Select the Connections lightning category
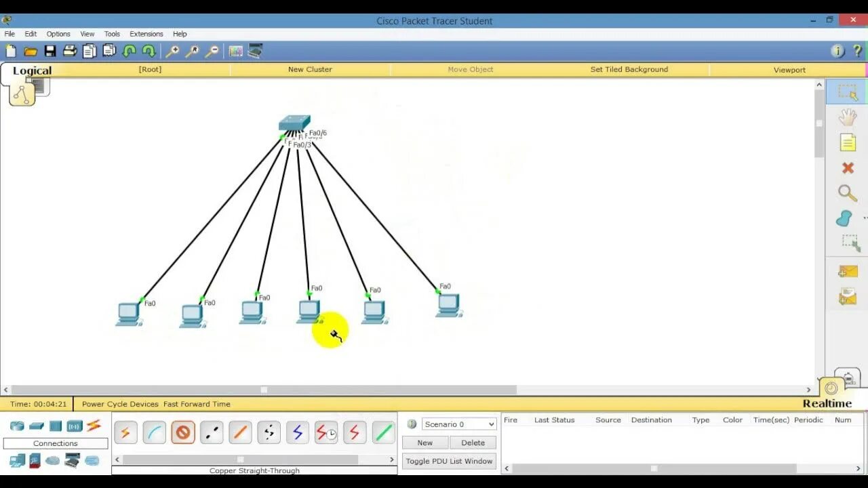The width and height of the screenshot is (868, 488). pos(94,426)
